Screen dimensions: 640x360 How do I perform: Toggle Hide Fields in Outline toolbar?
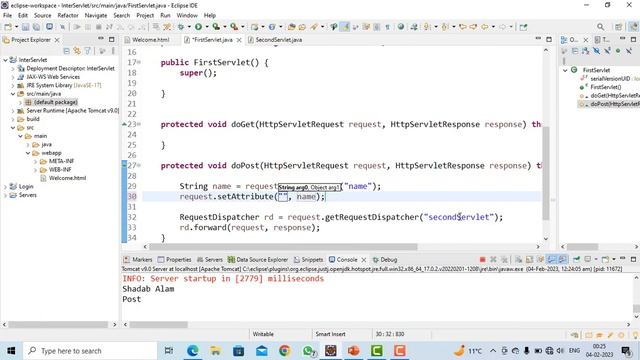(596, 51)
